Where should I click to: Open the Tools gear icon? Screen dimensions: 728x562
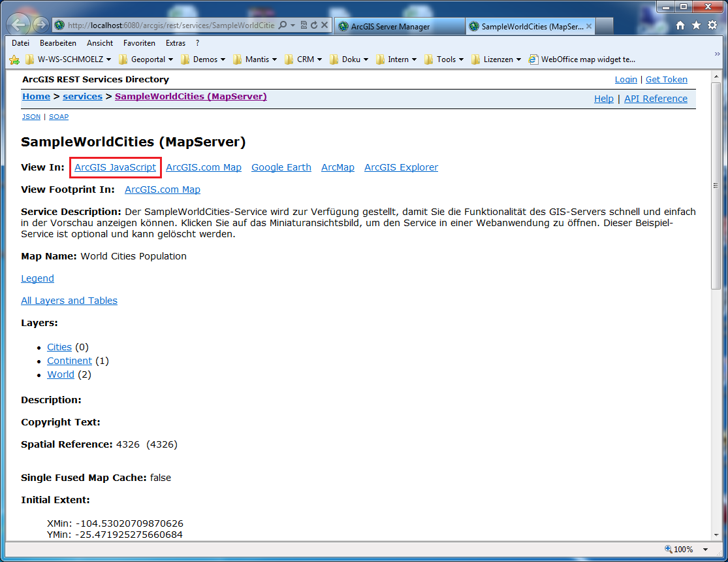click(x=711, y=24)
